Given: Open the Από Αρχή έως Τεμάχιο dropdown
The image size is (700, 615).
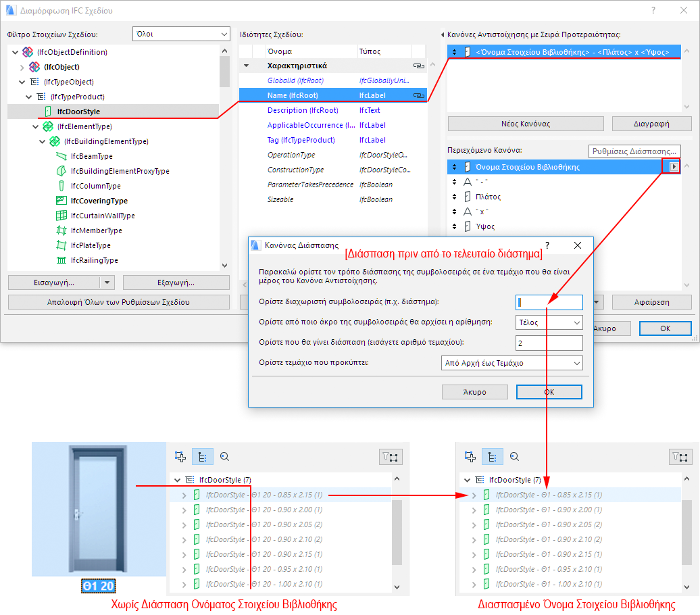Looking at the screenshot, I should coord(511,363).
